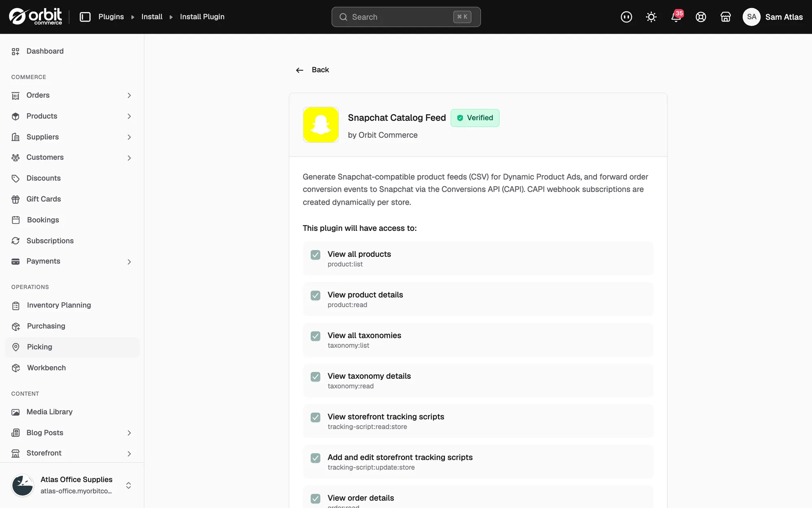Expand the Products submenu chevron
The width and height of the screenshot is (812, 508).
129,116
